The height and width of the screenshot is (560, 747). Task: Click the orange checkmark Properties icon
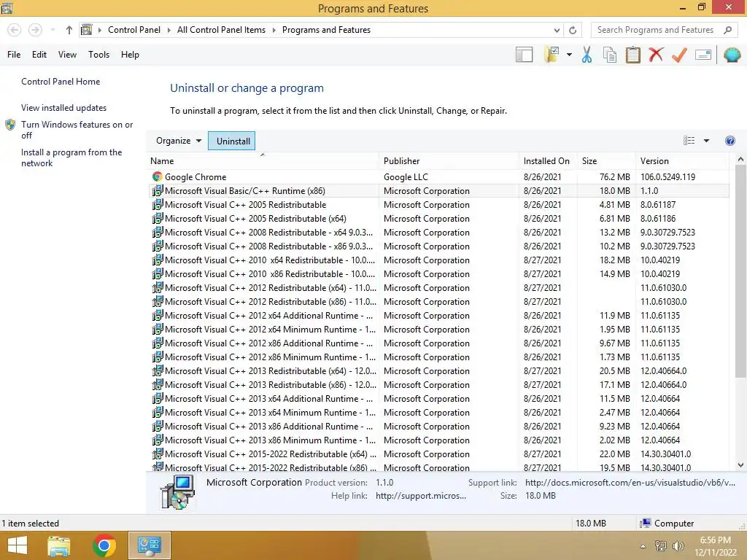pos(679,55)
